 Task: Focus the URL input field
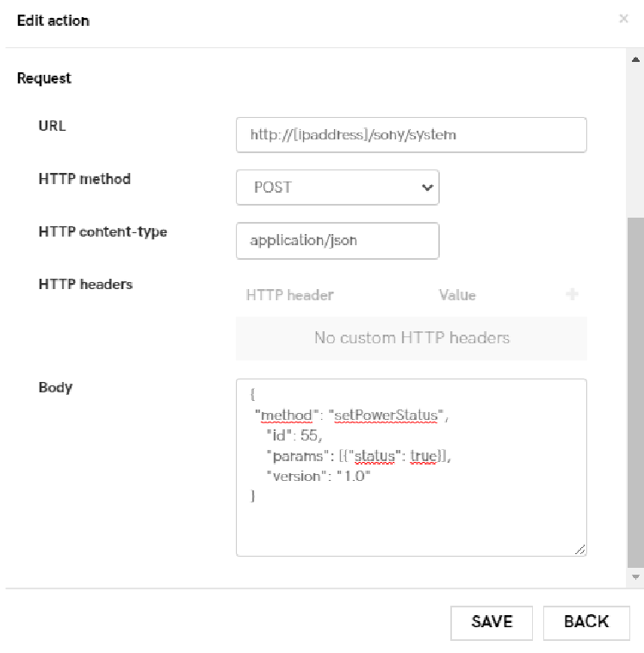tap(411, 135)
